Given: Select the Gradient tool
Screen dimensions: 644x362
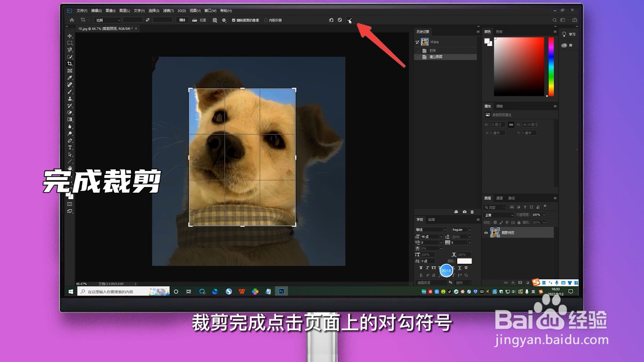Looking at the screenshot, I should [x=70, y=119].
